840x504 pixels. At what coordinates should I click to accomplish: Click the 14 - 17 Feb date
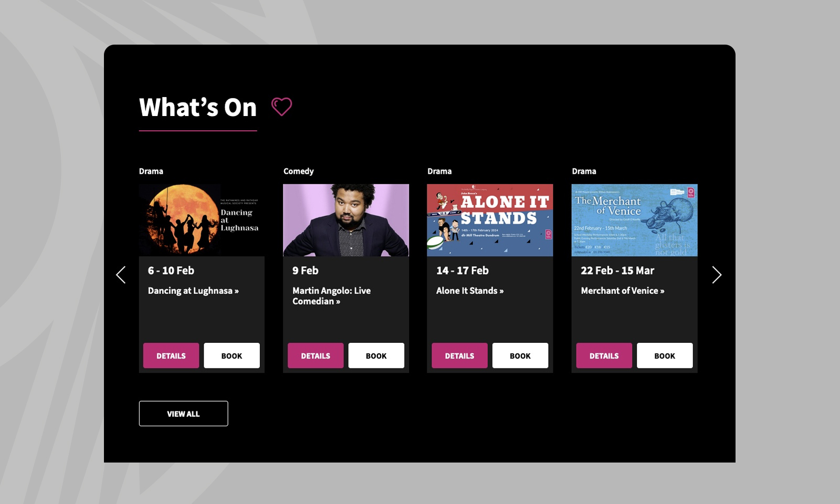coord(463,270)
